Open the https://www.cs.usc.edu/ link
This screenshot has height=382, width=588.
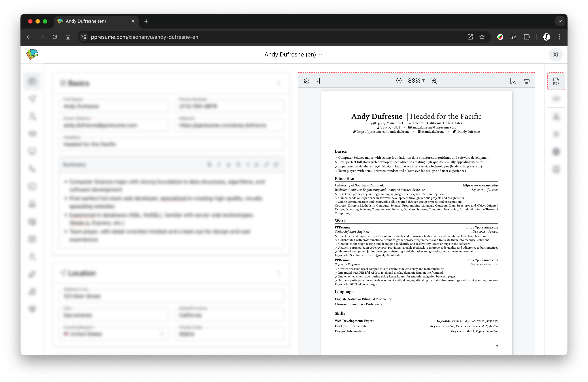tap(480, 185)
